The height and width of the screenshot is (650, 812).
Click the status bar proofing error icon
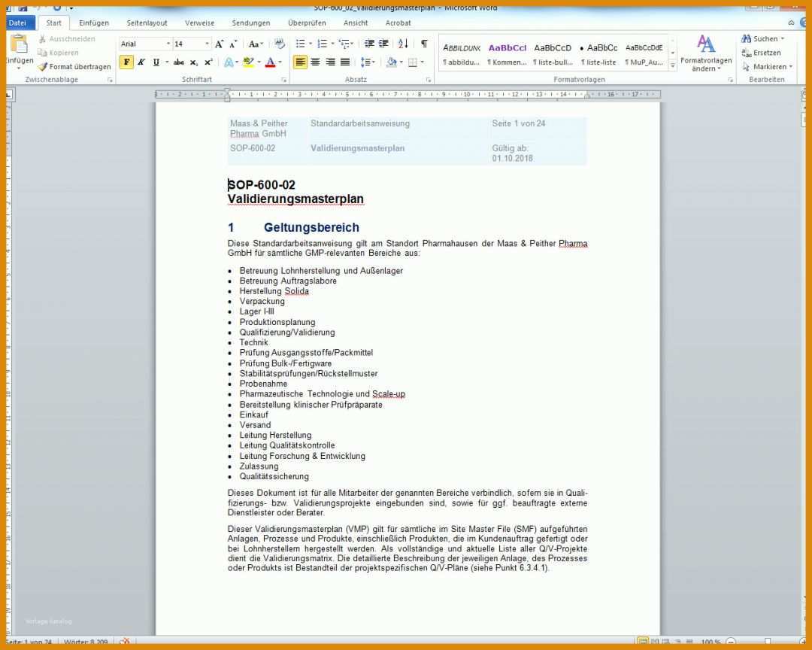click(124, 641)
